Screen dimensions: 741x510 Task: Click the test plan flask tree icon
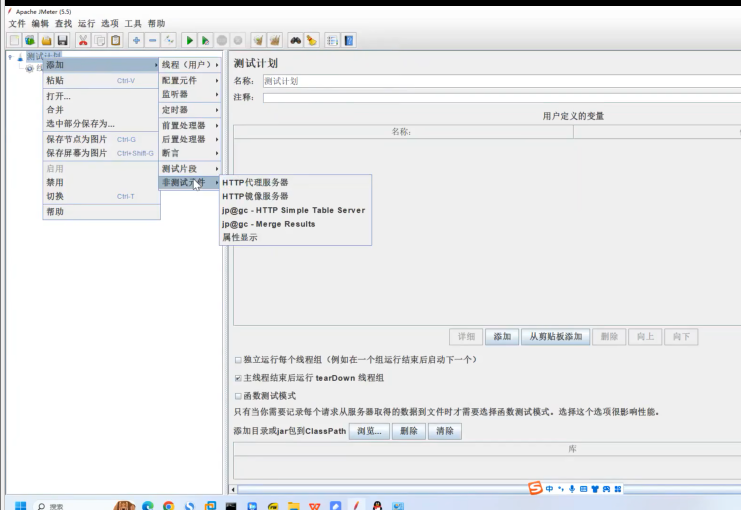(20, 57)
